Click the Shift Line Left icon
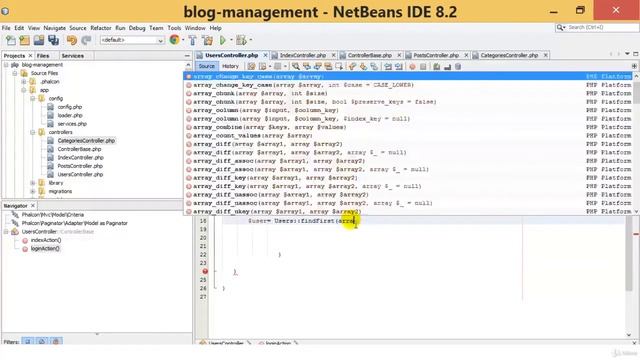This screenshot has height=360, width=640. click(388, 66)
